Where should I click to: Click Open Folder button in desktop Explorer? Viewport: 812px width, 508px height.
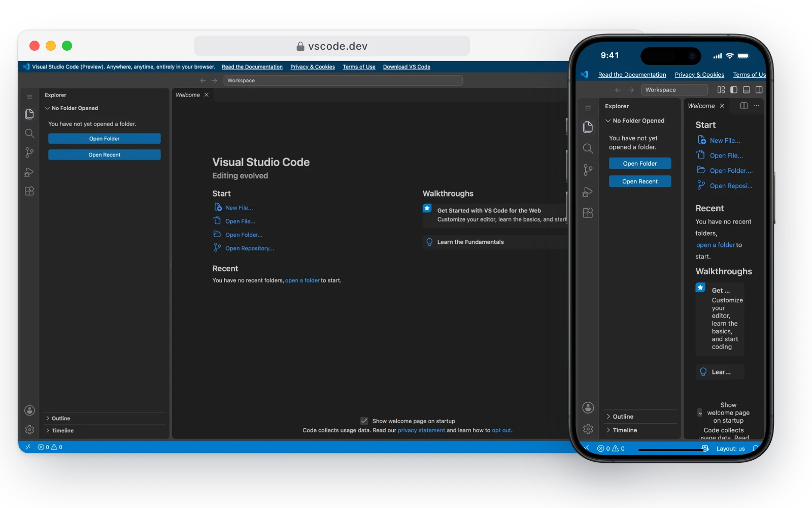pyautogui.click(x=105, y=139)
